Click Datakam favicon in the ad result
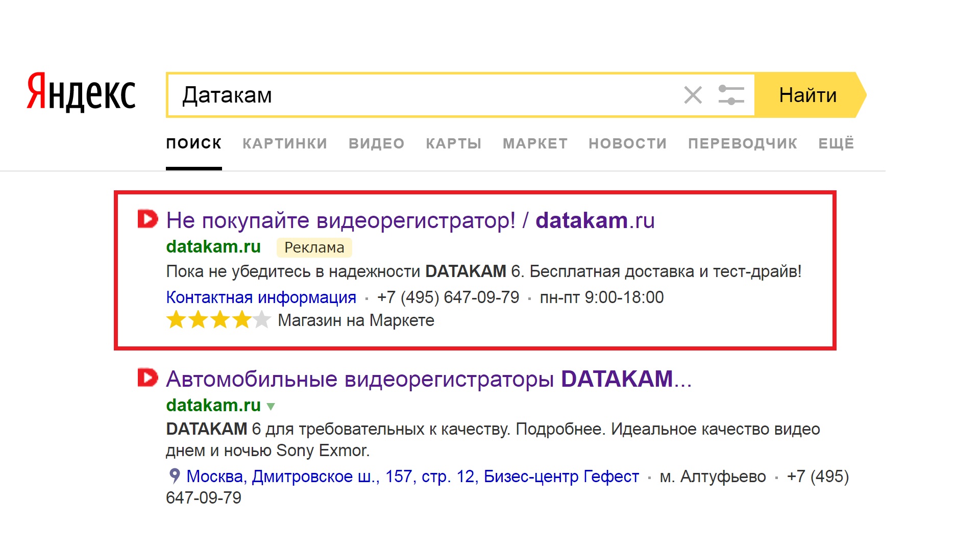This screenshot has width=980, height=551. pos(148,219)
